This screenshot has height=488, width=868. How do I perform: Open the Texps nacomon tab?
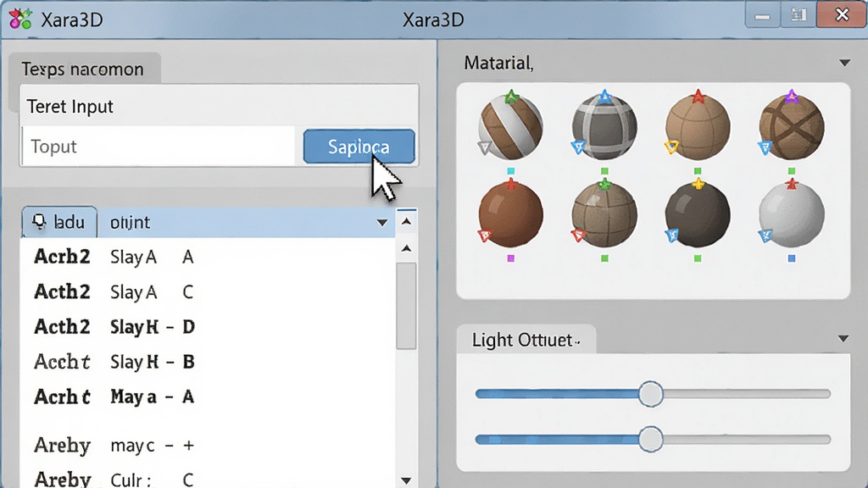tap(82, 69)
